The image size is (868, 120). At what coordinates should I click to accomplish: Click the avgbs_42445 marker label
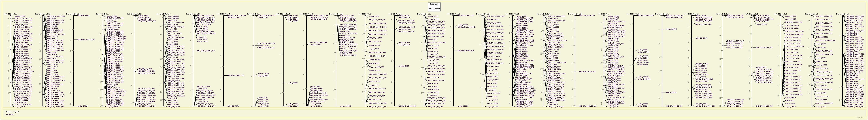404,66
